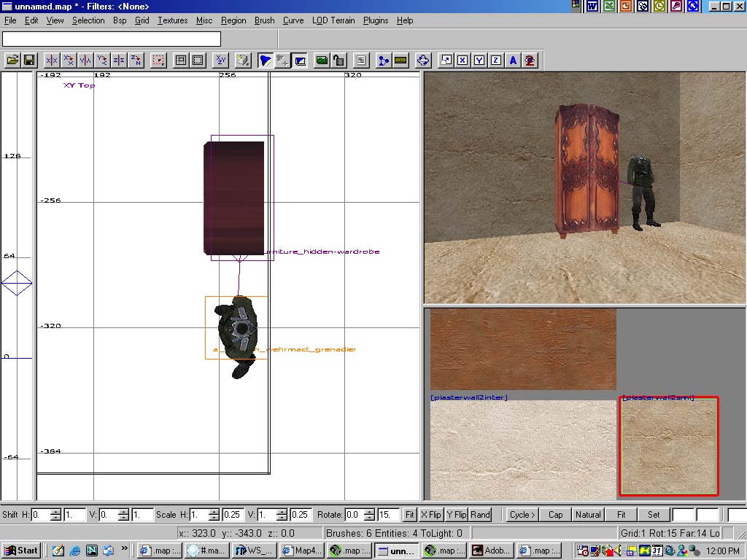Click the X Flip button
Image resolution: width=747 pixels, height=560 pixels.
(x=431, y=515)
